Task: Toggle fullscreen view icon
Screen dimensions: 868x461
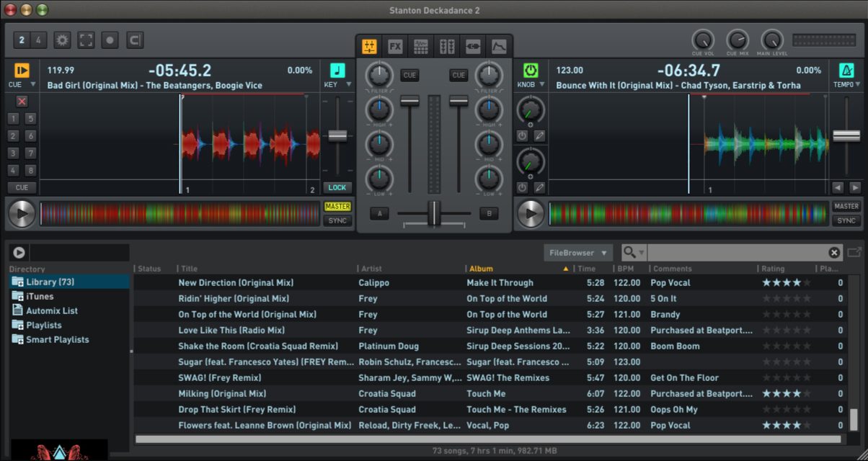Action: (x=87, y=40)
